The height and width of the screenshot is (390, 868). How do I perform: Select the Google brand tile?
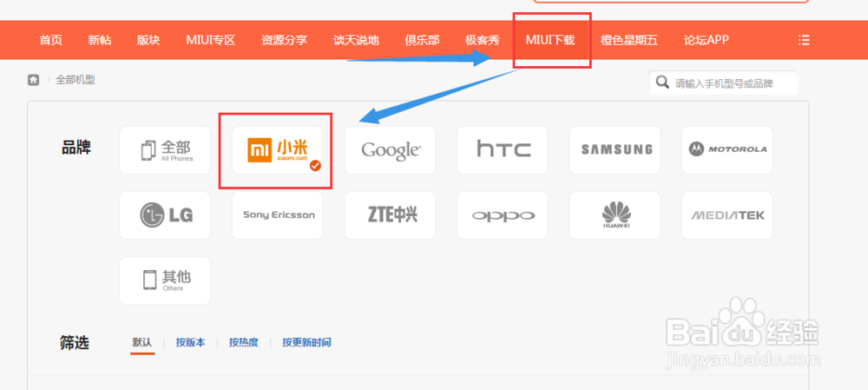pyautogui.click(x=390, y=150)
